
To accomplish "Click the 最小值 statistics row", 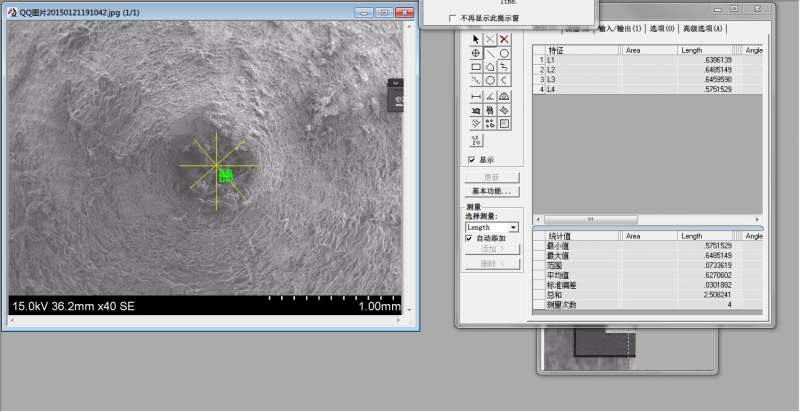I will tap(648, 246).
